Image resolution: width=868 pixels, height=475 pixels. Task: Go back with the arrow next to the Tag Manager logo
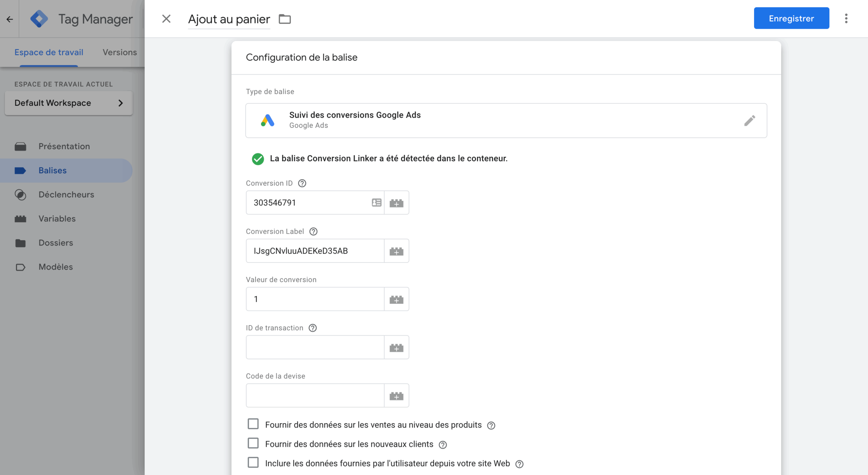(9, 19)
